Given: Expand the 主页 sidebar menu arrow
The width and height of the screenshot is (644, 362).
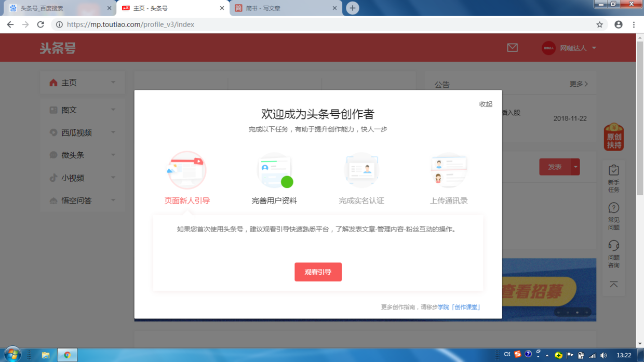Looking at the screenshot, I should click(113, 83).
